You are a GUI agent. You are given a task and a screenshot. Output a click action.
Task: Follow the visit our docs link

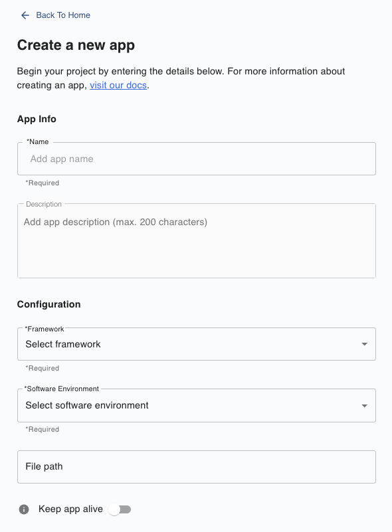(118, 85)
